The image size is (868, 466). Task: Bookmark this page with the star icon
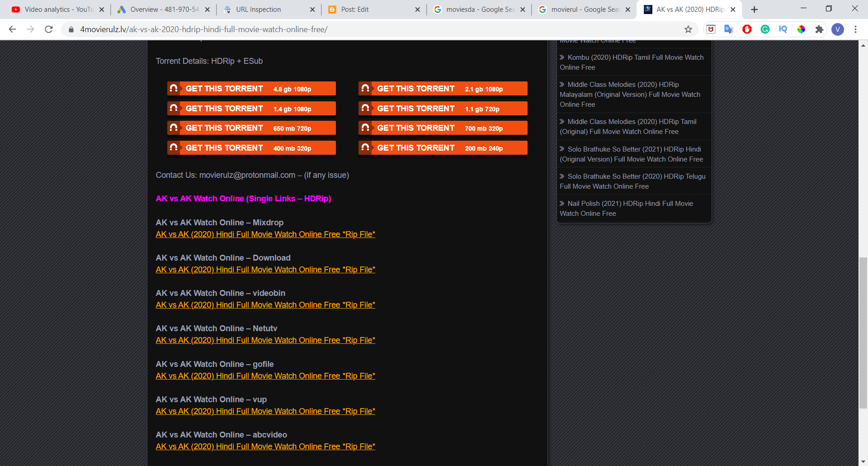pos(688,29)
